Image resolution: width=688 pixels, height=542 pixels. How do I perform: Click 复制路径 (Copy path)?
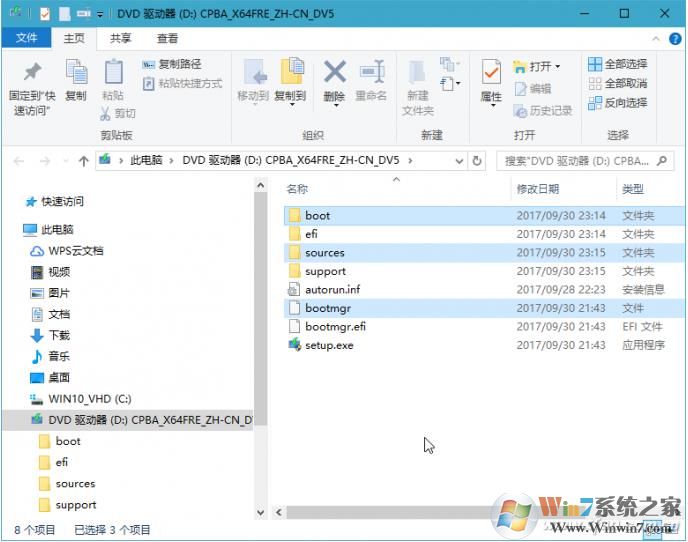coord(172,65)
